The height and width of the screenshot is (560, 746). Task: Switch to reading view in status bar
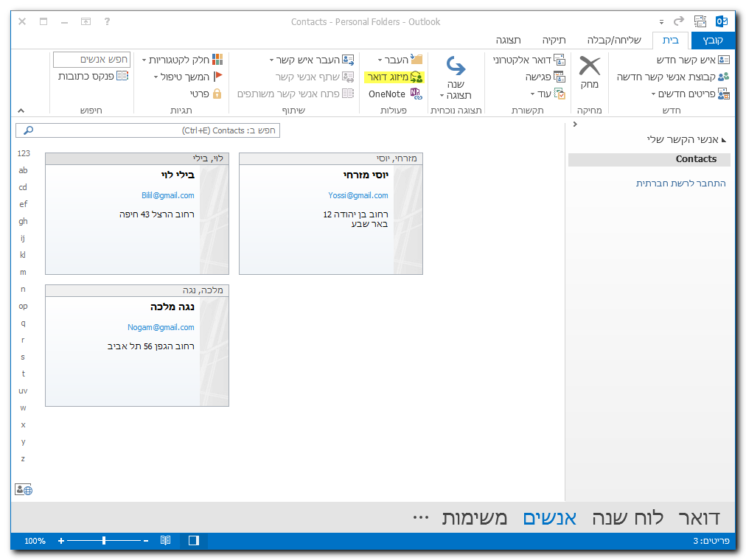pos(166,540)
